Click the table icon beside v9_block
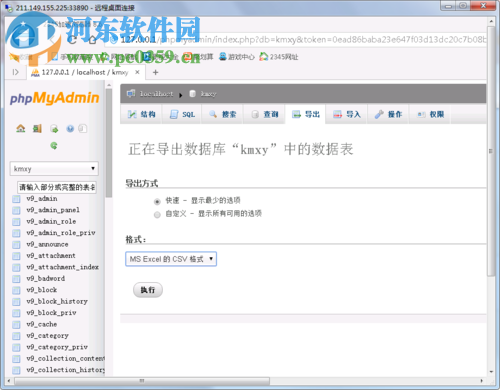500x390 pixels. pos(16,290)
